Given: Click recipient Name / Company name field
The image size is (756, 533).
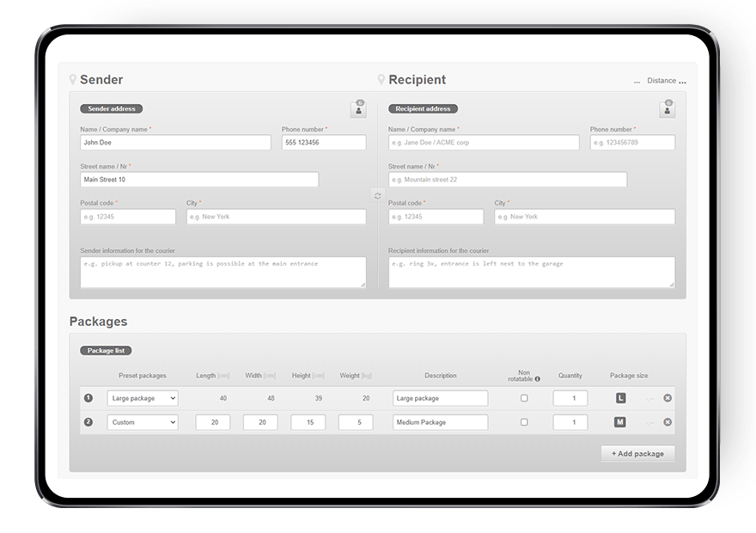Looking at the screenshot, I should [484, 143].
